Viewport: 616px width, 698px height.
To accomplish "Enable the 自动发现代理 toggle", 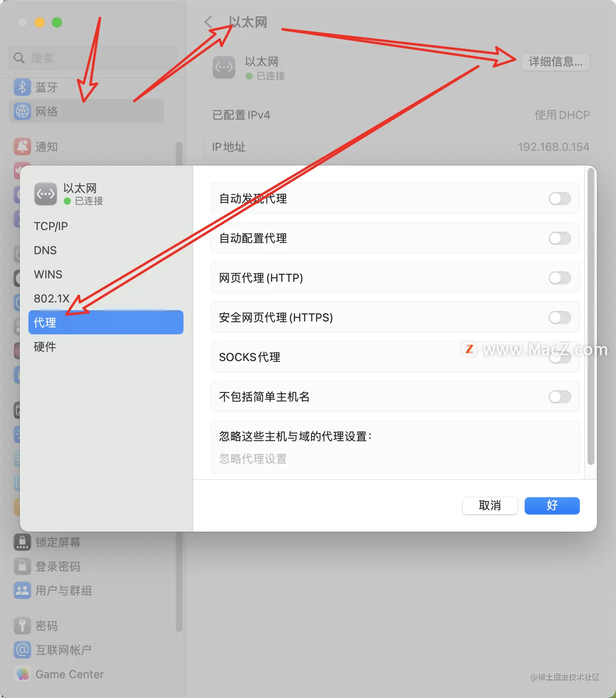I will click(x=560, y=199).
